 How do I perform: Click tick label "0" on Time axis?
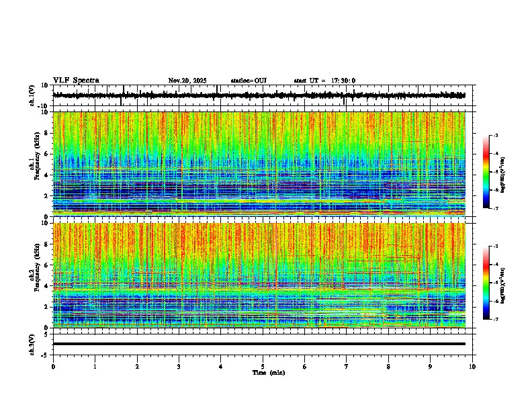[53, 367]
